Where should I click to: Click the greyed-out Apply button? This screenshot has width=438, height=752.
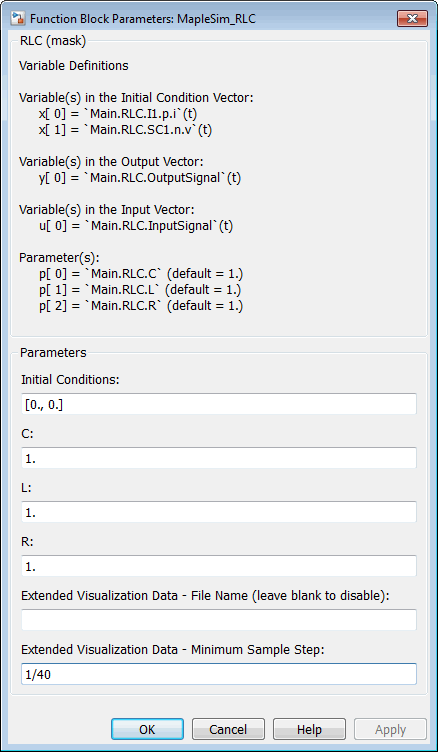[391, 729]
